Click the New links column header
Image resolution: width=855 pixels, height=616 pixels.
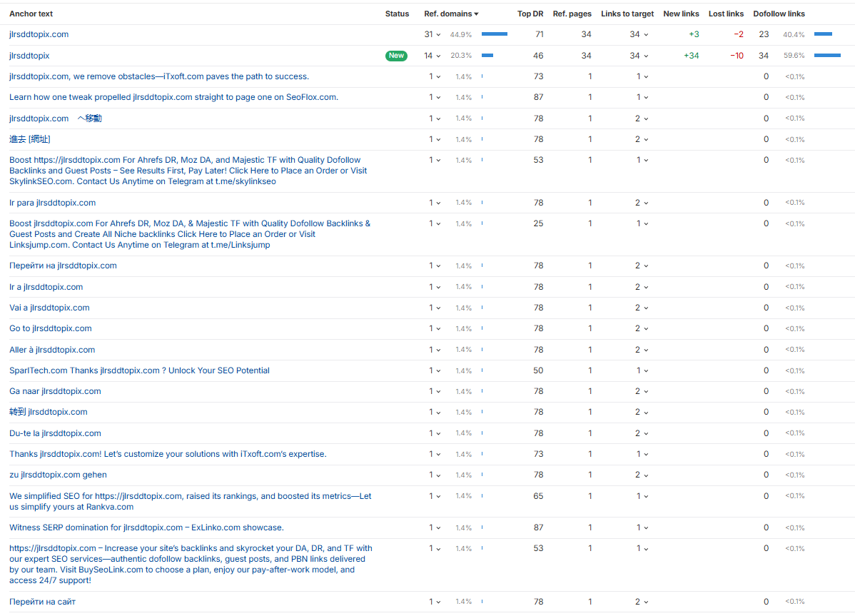[x=681, y=14]
